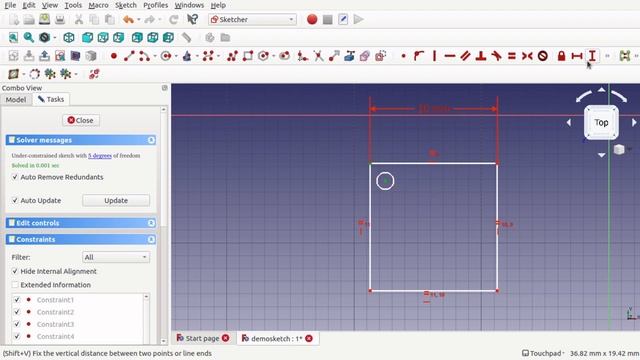Open the File menu
640x360 pixels.
(x=10, y=5)
